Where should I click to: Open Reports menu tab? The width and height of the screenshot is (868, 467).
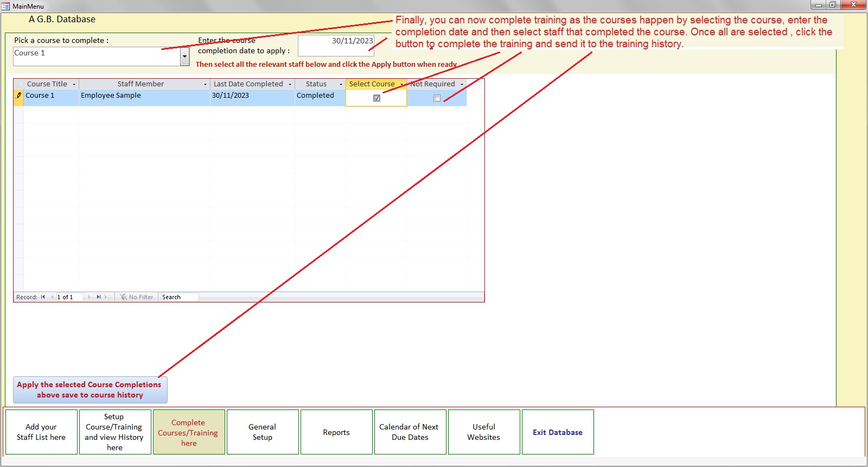coord(336,432)
